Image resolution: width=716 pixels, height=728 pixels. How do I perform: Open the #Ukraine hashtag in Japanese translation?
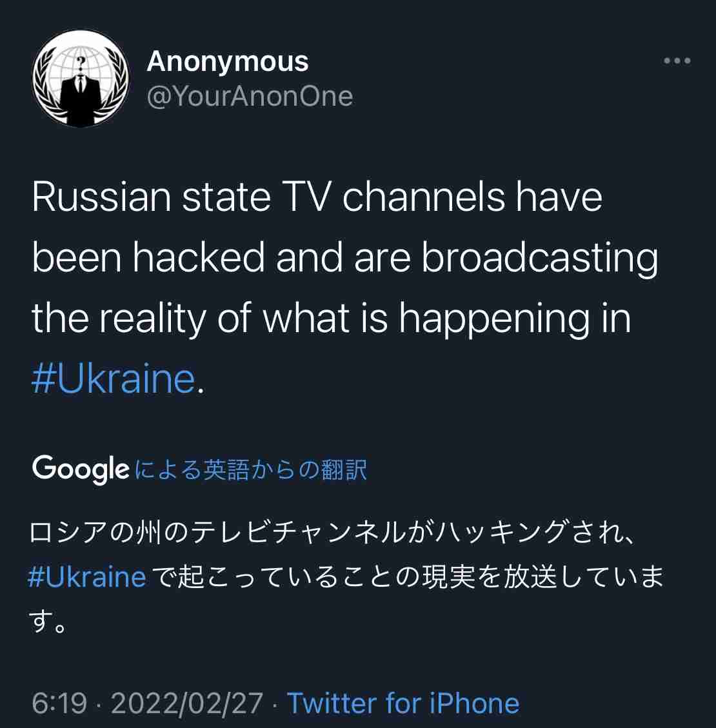pos(87,577)
